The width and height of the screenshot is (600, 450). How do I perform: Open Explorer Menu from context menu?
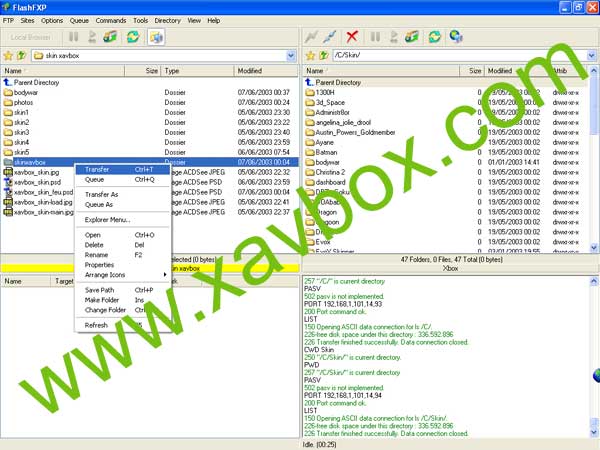point(122,220)
